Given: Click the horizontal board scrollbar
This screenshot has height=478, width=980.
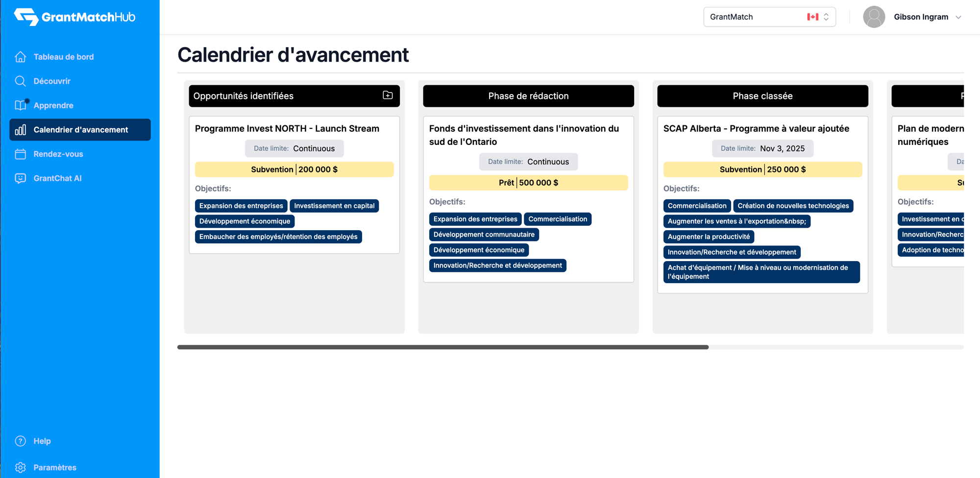Looking at the screenshot, I should point(443,347).
